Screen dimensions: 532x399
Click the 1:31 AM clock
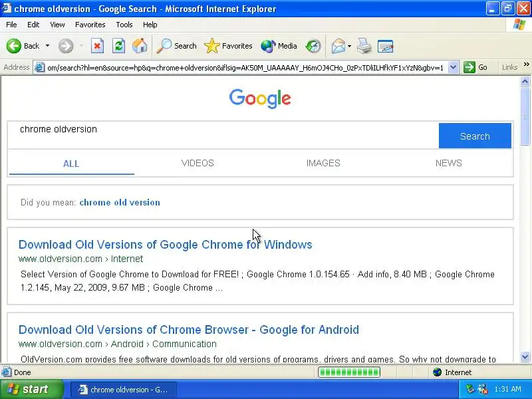pyautogui.click(x=508, y=389)
